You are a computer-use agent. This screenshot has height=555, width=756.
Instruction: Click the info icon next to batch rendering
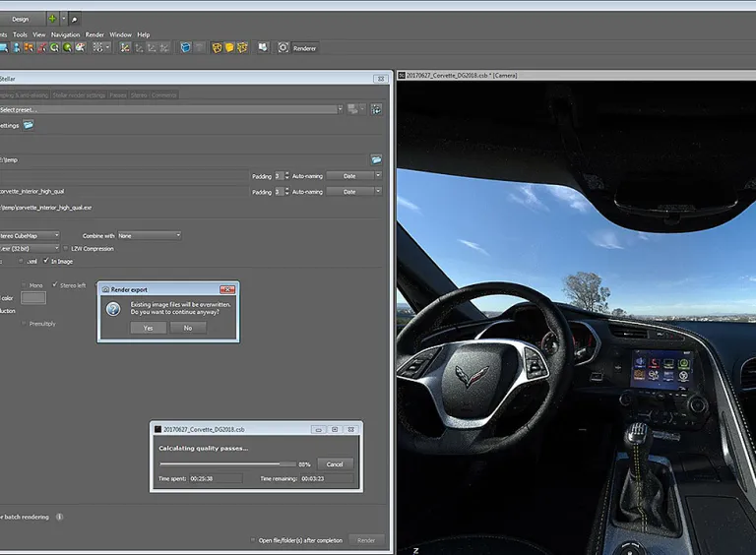[60, 517]
